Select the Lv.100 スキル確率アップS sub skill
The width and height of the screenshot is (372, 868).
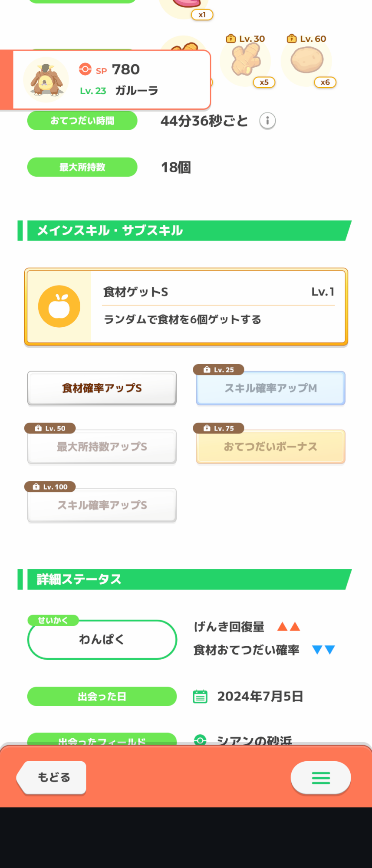point(102,505)
